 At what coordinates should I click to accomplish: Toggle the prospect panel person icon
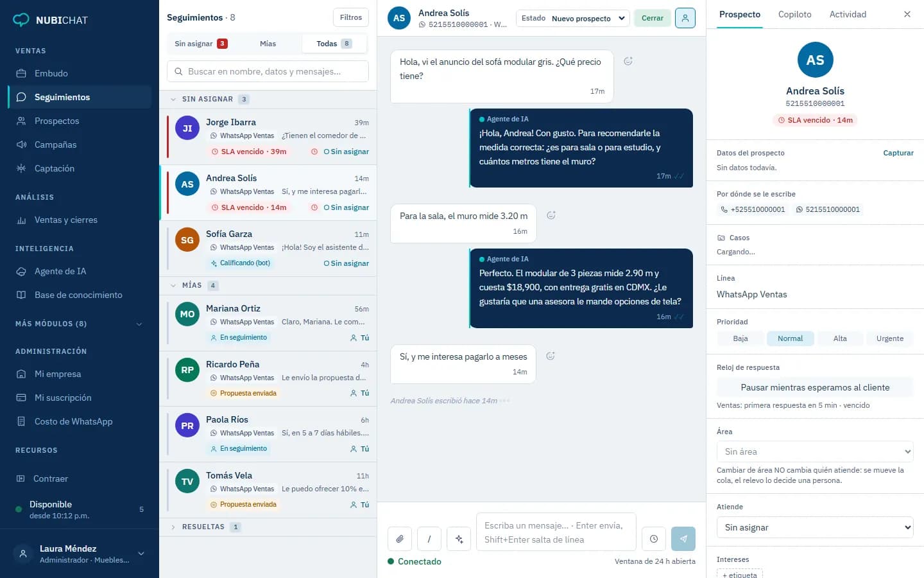pyautogui.click(x=685, y=18)
